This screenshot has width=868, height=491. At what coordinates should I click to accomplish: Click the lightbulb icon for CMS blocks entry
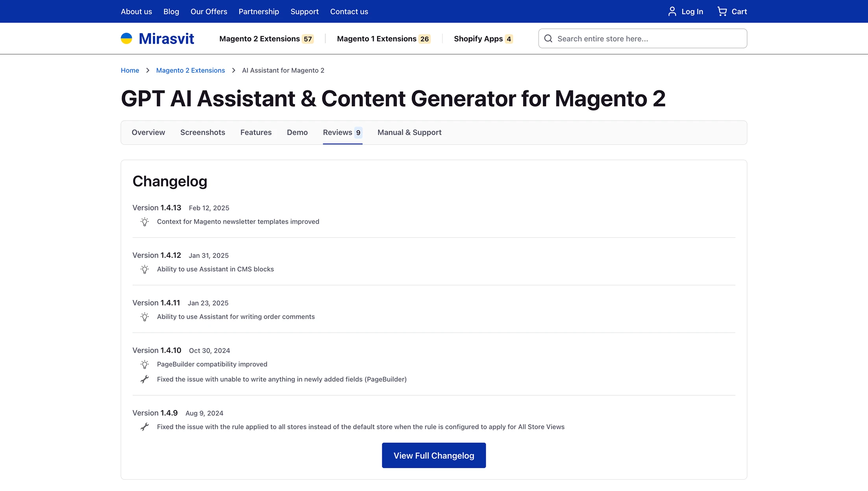(x=144, y=269)
